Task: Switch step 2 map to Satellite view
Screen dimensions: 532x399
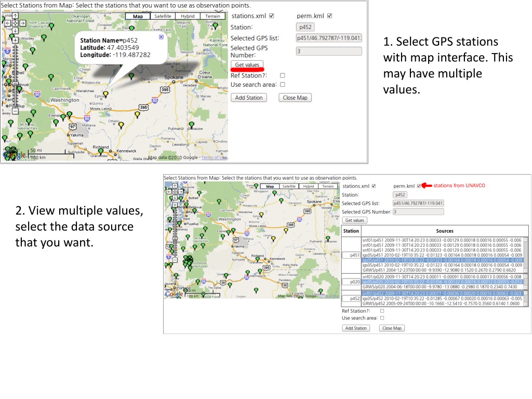Action: [x=289, y=187]
